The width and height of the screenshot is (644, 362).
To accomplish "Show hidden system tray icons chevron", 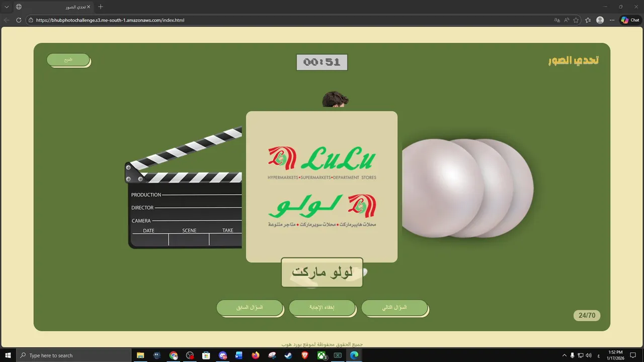I will click(x=564, y=355).
